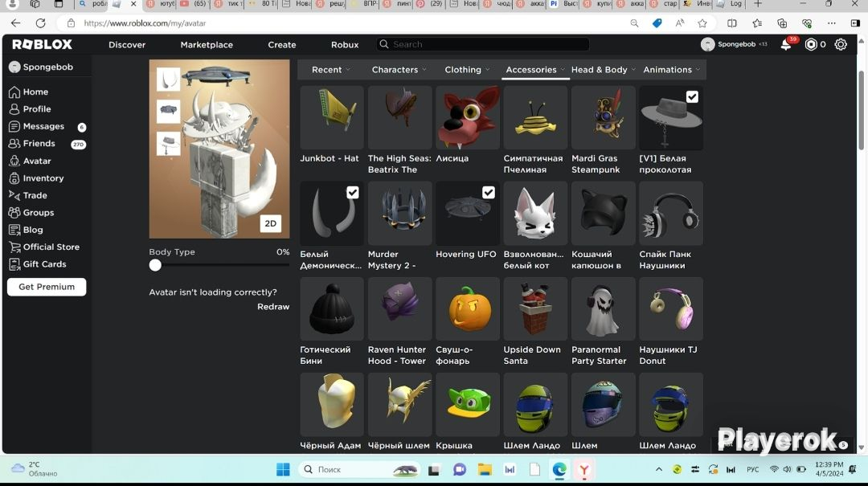Viewport: 868px width, 486px height.
Task: Open Create in the top navigation
Action: 282,45
